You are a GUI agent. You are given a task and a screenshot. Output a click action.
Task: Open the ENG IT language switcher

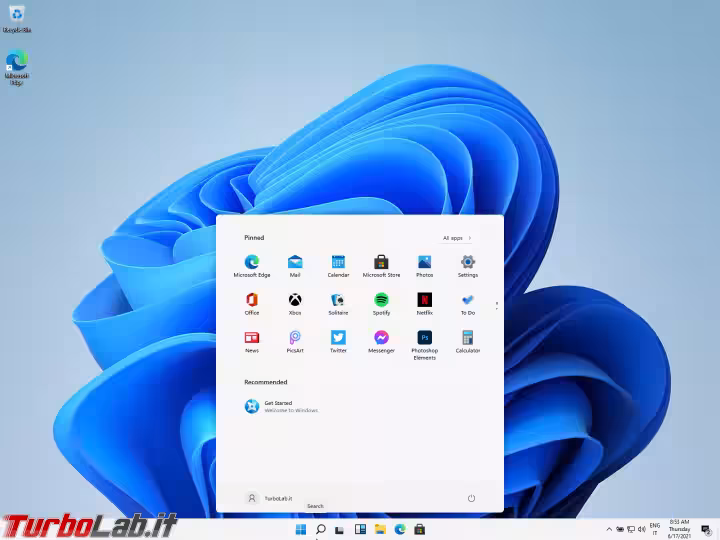(x=655, y=529)
